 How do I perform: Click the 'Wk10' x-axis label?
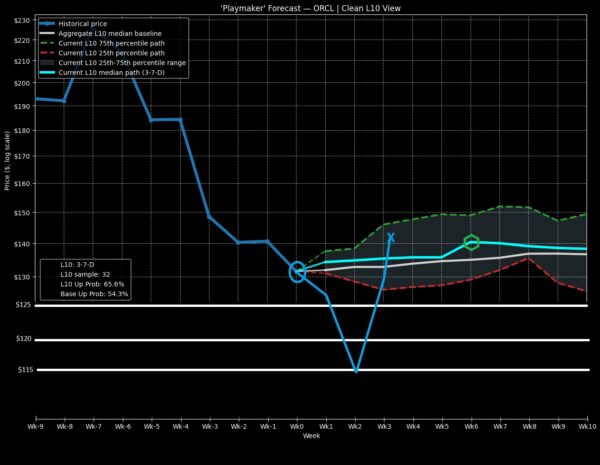(x=587, y=426)
